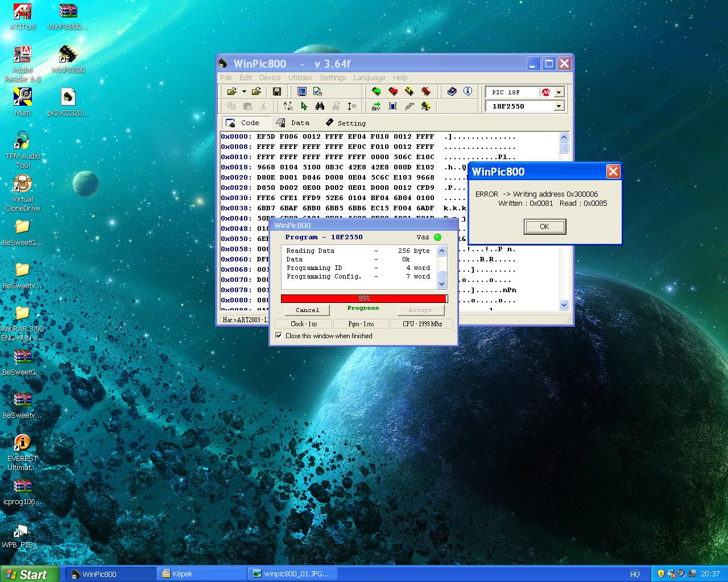Click the red-arrow chip icon
The image size is (728, 582).
point(393,92)
